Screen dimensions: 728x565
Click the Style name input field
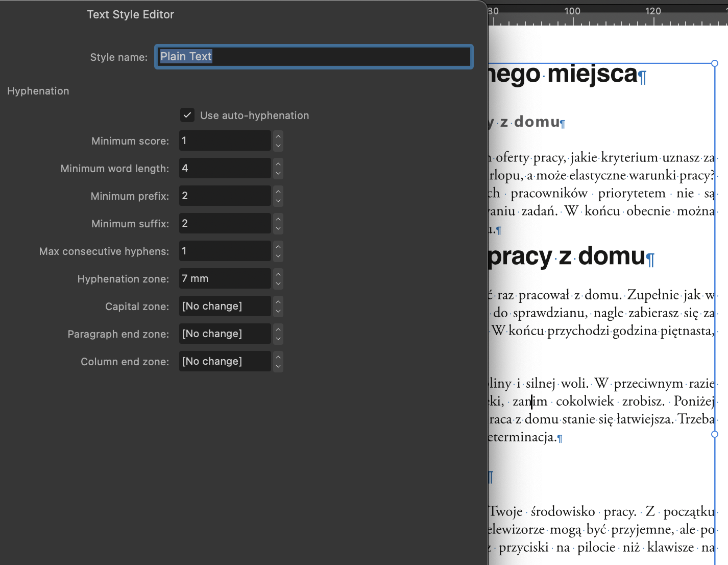[x=314, y=57]
